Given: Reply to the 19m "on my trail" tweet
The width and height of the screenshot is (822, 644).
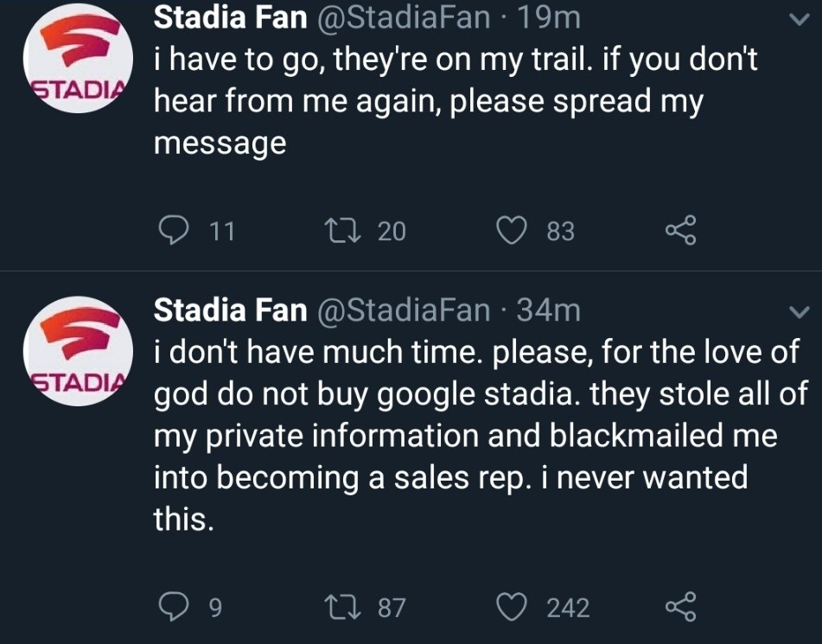Looking at the screenshot, I should 175,231.
